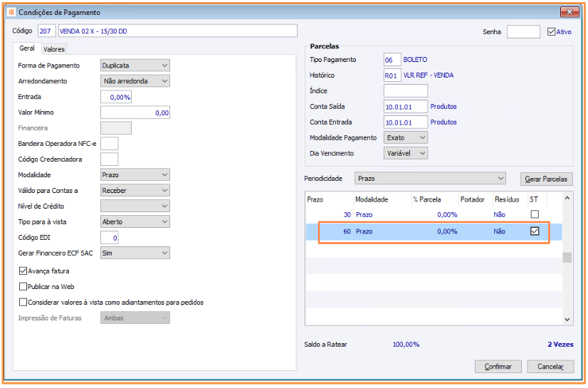Uncheck the Avança fatura checkbox
Image resolution: width=588 pixels, height=388 pixels.
point(23,271)
